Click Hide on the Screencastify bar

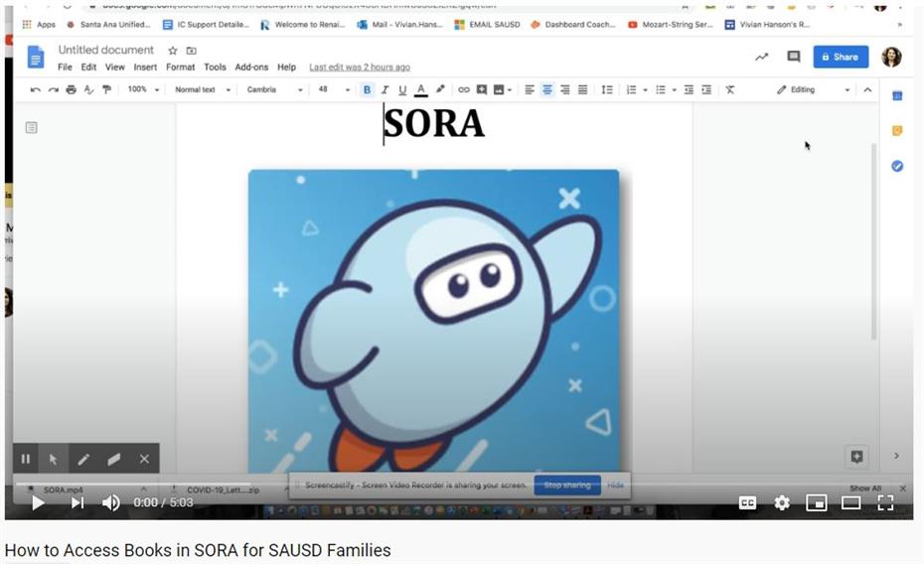tap(615, 486)
